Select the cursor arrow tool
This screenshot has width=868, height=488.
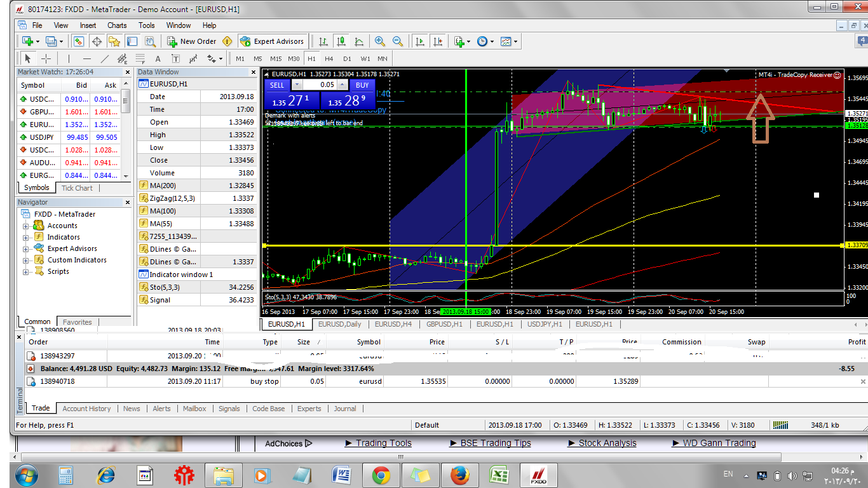pyautogui.click(x=28, y=58)
